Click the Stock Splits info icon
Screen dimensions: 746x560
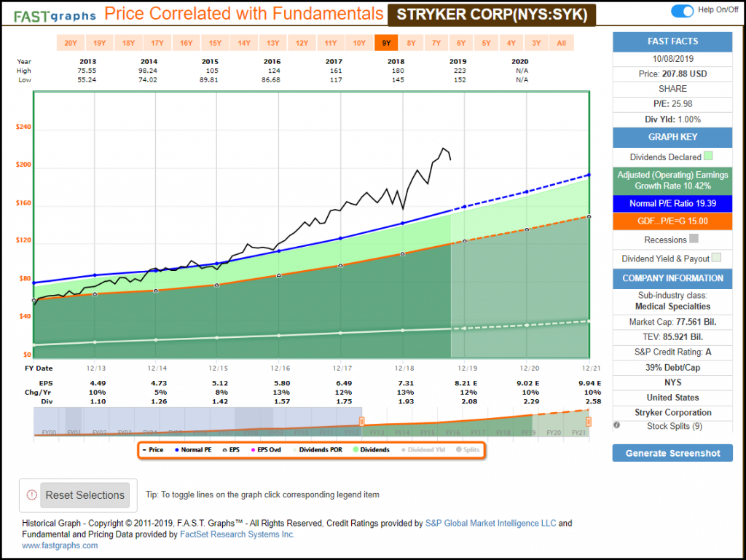pyautogui.click(x=618, y=426)
